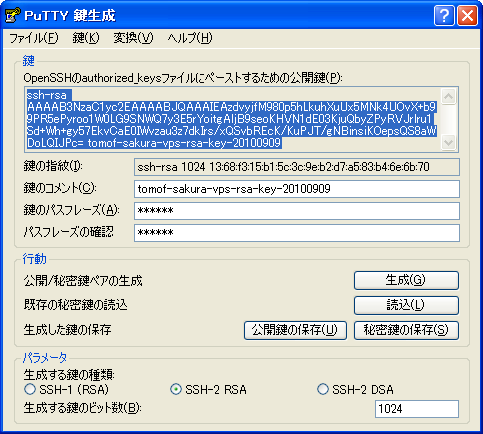The width and height of the screenshot is (483, 434).
Task: Click the highlighted ssh-rsa line in key box
Action: [49, 95]
